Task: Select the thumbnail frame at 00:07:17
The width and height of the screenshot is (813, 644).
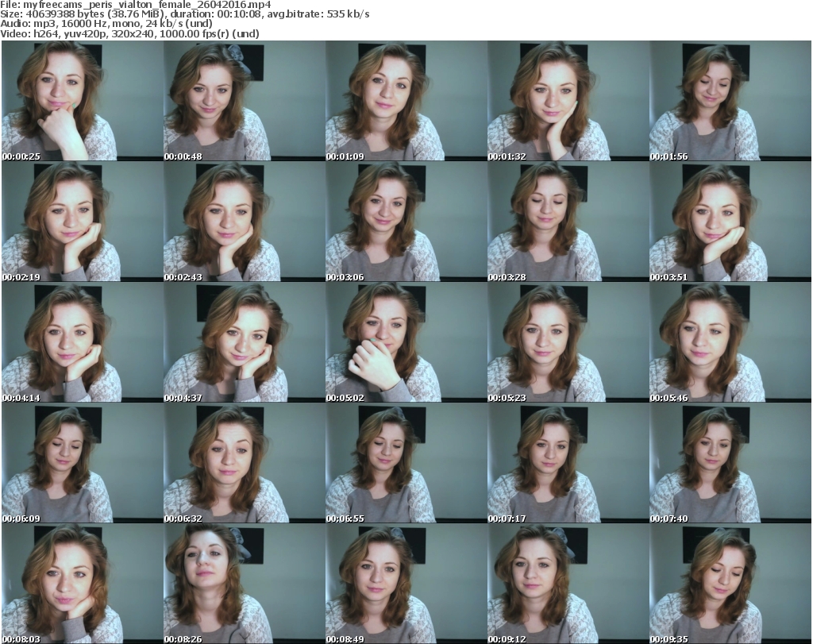Action: 568,463
